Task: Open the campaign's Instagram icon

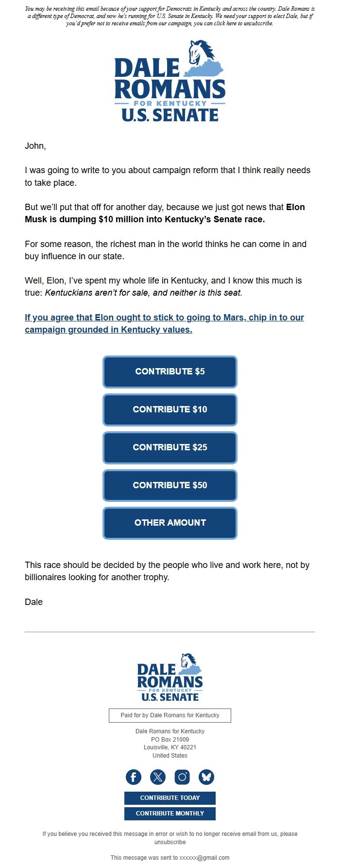Action: point(182,777)
